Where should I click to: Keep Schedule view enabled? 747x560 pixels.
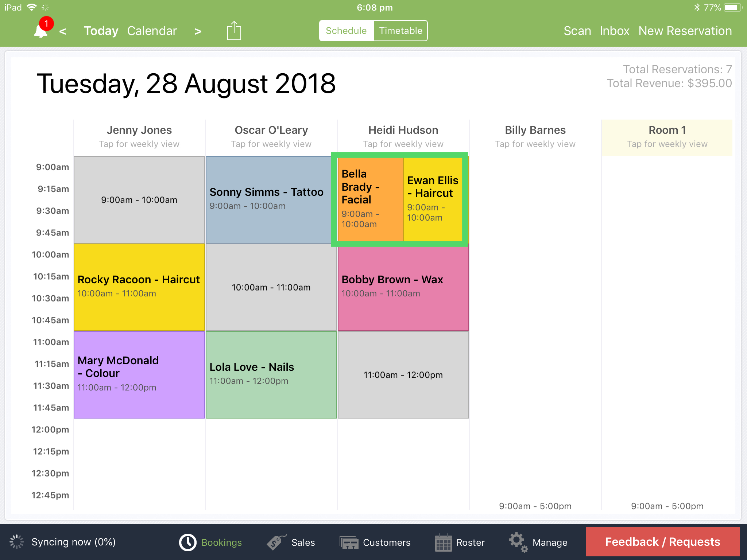(346, 31)
